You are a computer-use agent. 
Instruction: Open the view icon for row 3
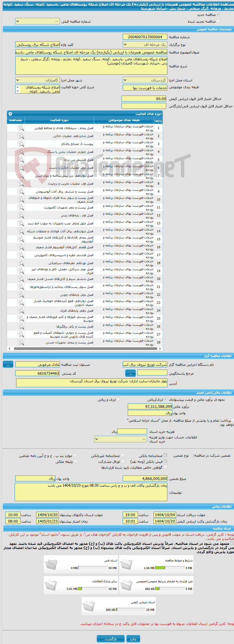click(21, 144)
